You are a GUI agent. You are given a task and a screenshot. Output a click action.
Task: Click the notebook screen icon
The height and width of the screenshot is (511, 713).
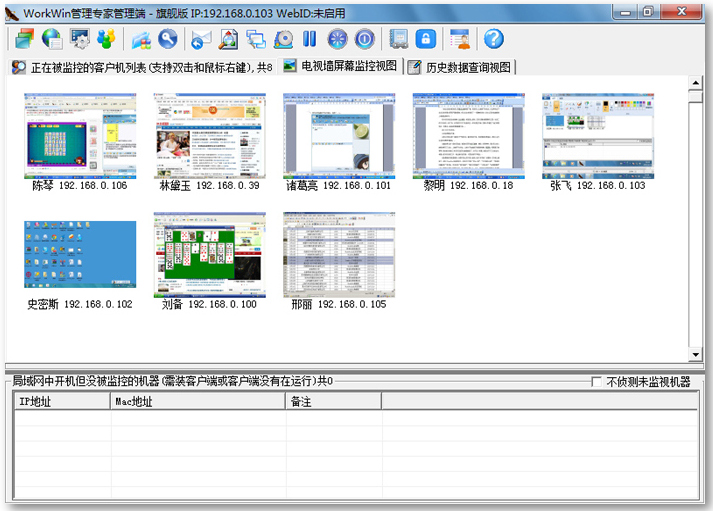point(399,39)
